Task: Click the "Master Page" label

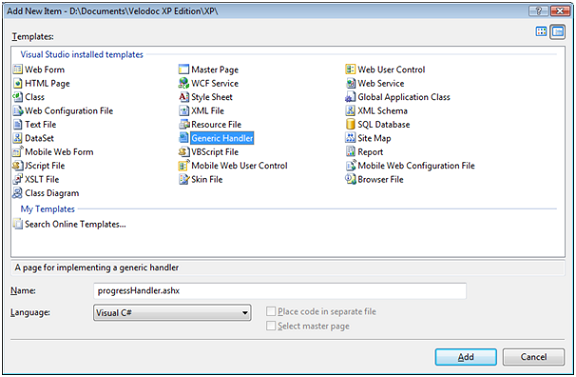Action: (215, 69)
